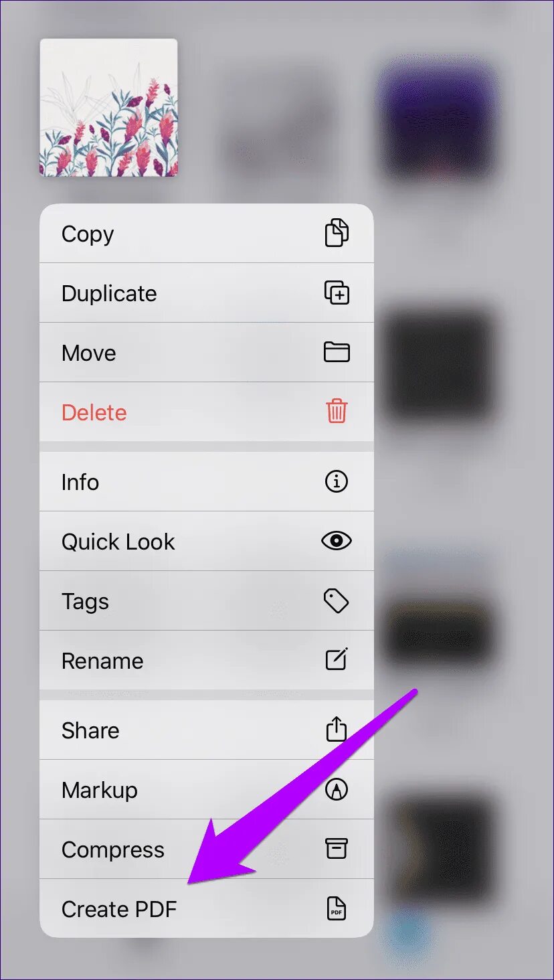Screen dimensions: 554x980
Task: Choose the Duplicate menu entry
Action: [x=207, y=293]
